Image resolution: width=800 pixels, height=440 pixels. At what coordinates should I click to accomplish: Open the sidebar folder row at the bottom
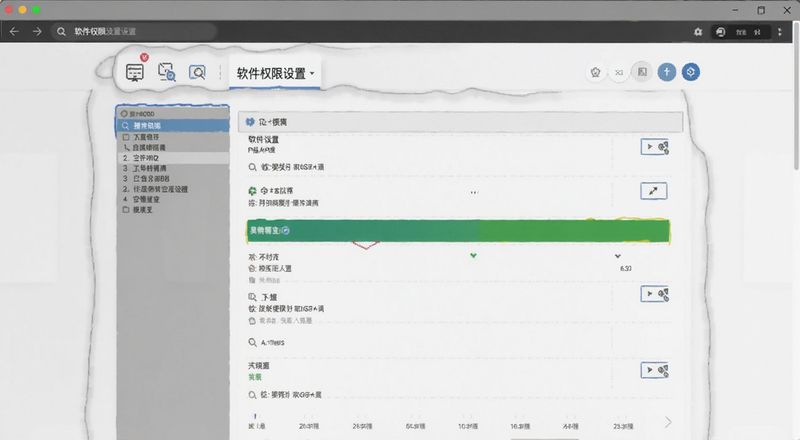tap(172, 210)
